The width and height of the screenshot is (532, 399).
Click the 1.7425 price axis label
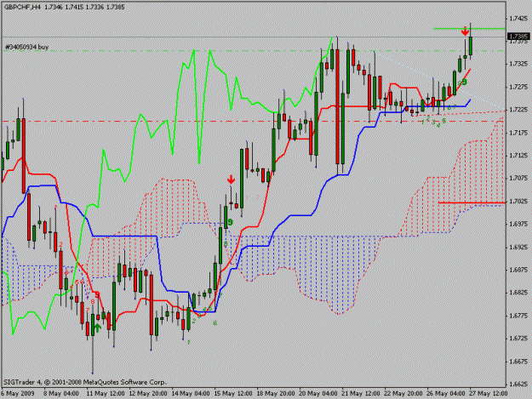tap(518, 19)
